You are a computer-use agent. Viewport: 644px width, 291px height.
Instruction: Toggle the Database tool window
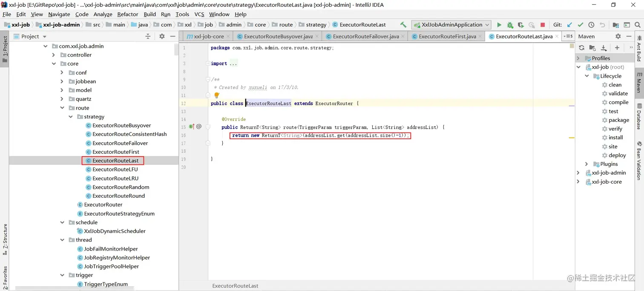click(639, 116)
